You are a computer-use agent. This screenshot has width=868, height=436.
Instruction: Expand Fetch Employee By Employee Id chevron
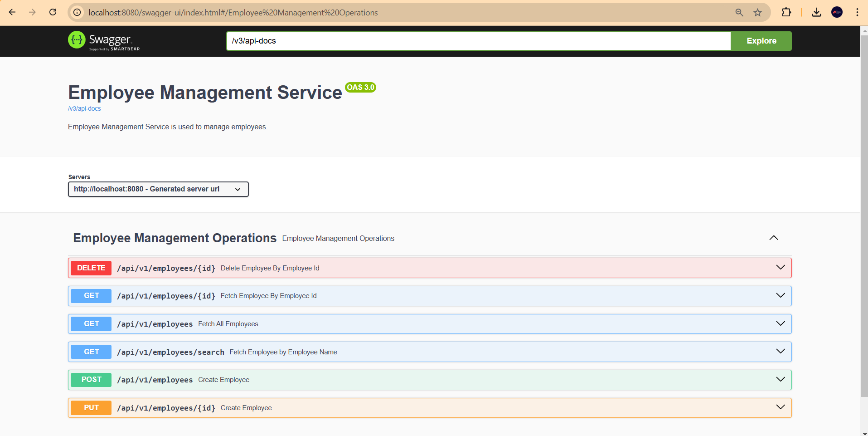tap(781, 295)
